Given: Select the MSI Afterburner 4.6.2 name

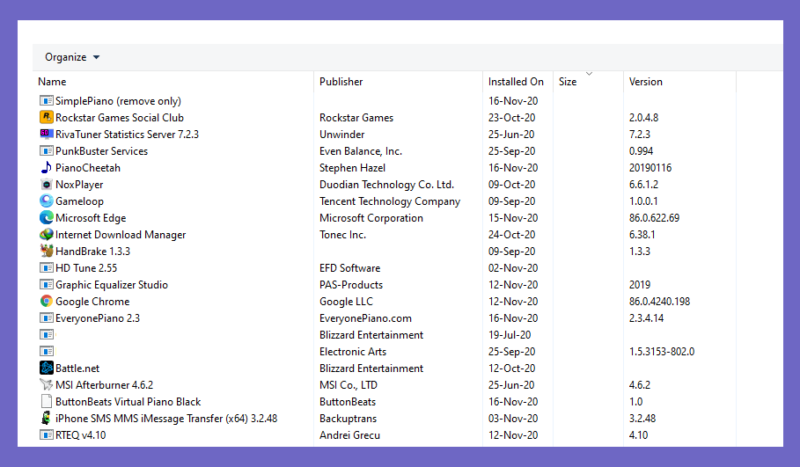Looking at the screenshot, I should click(104, 385).
